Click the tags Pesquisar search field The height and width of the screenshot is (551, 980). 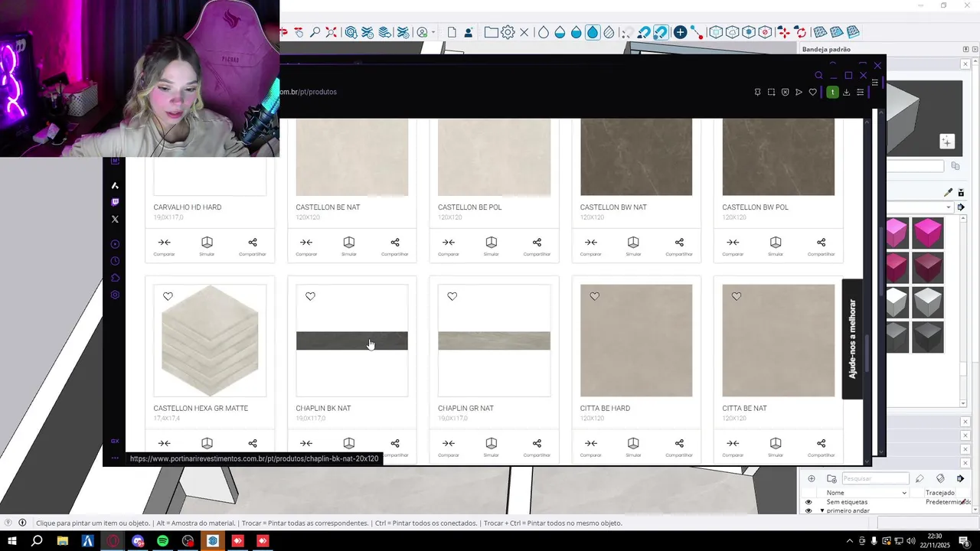pos(875,479)
